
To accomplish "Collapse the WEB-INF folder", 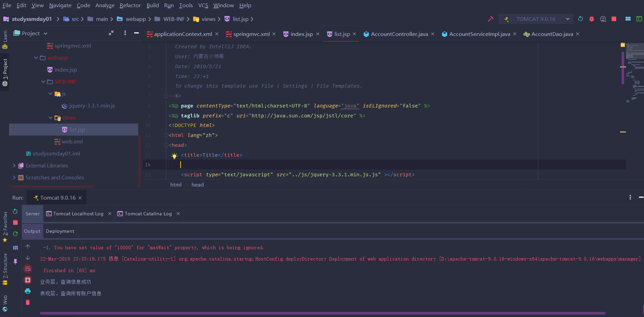I will 43,81.
